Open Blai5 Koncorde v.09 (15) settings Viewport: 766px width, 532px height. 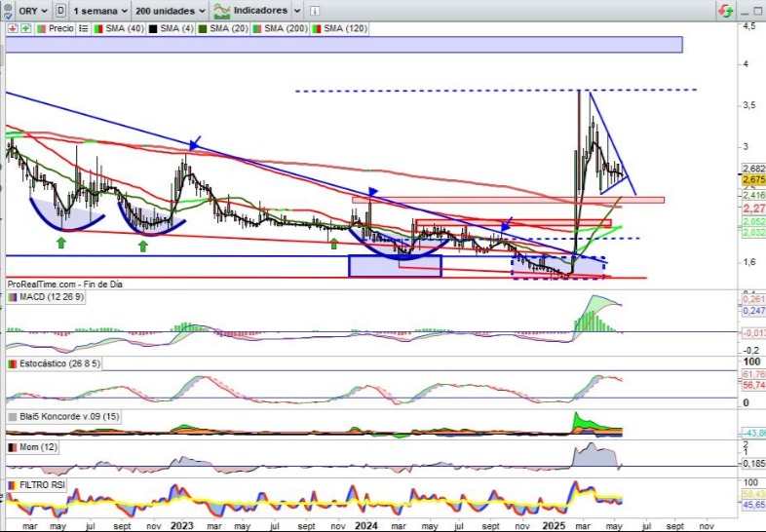pos(63,417)
